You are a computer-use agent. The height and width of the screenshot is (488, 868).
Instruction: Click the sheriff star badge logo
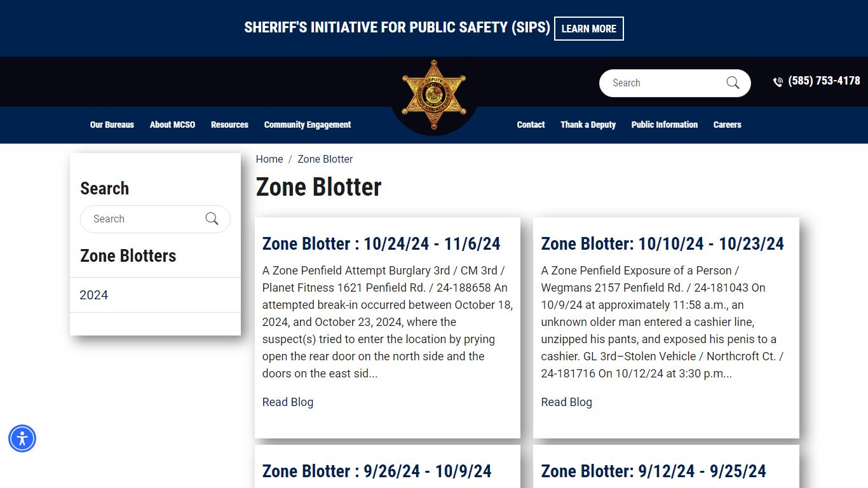coord(434,95)
